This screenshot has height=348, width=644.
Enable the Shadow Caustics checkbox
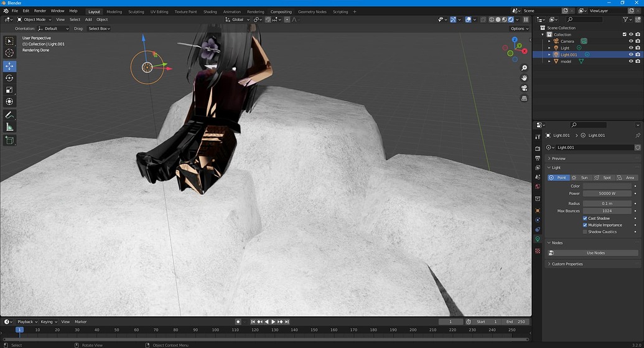tap(585, 232)
